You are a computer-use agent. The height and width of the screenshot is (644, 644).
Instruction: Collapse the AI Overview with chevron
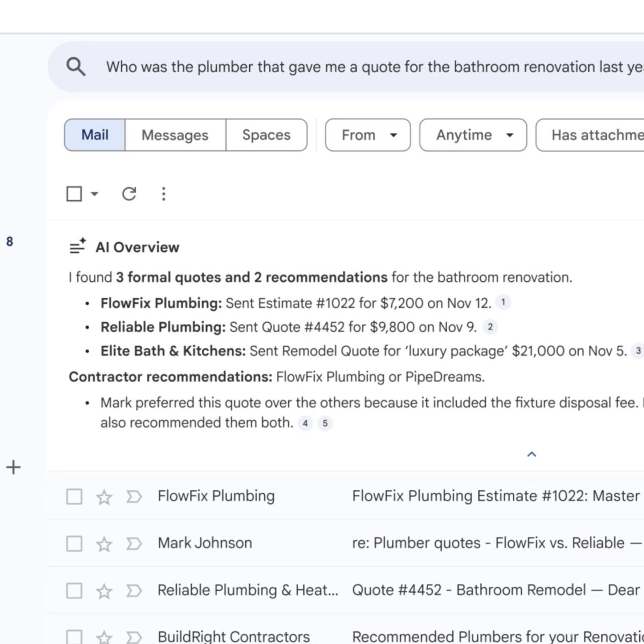(x=531, y=455)
